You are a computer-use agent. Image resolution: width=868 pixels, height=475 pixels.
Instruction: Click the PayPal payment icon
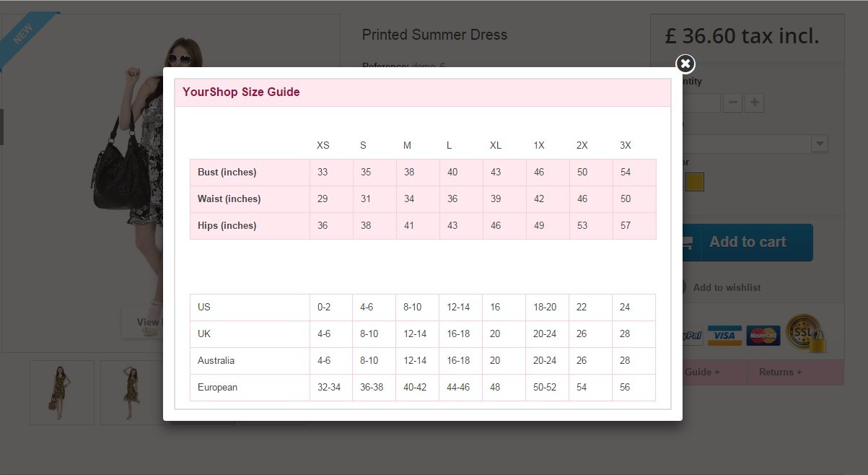[x=692, y=336]
